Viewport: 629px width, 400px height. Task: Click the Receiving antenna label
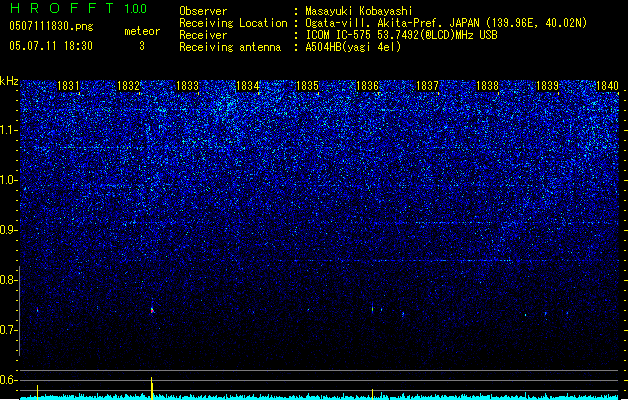[x=230, y=47]
